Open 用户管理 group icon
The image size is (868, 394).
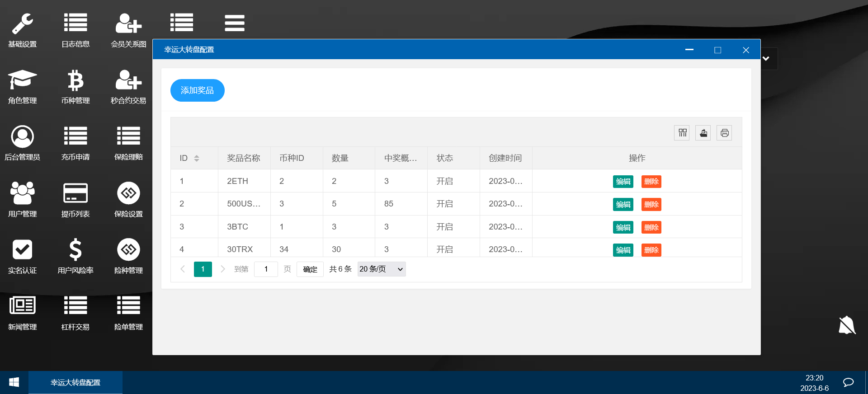22,193
